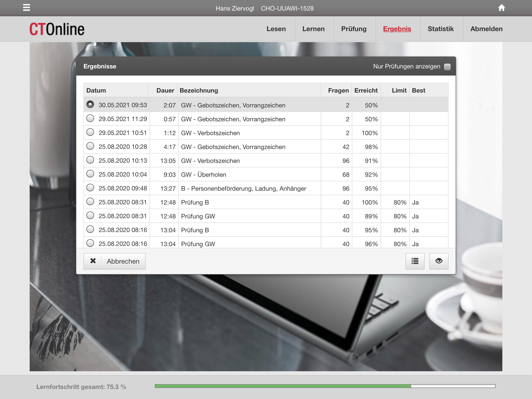Open the Prüfung menu item

coord(354,29)
